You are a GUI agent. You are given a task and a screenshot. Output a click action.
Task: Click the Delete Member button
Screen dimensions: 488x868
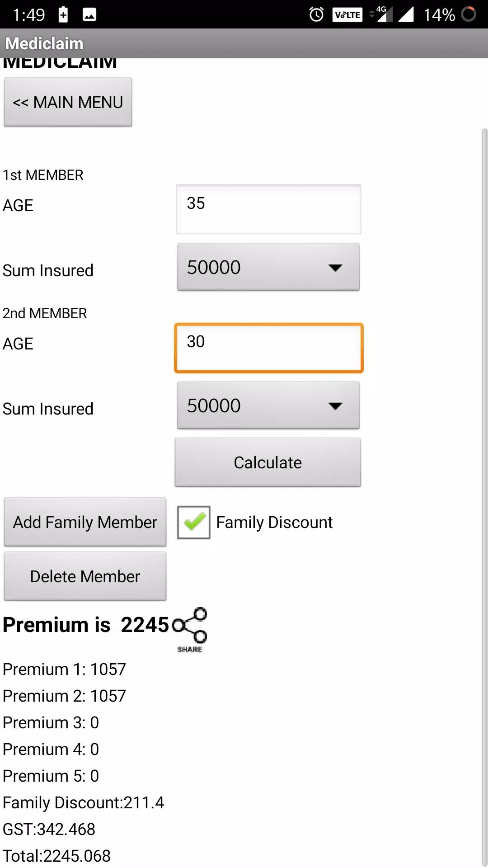[85, 576]
